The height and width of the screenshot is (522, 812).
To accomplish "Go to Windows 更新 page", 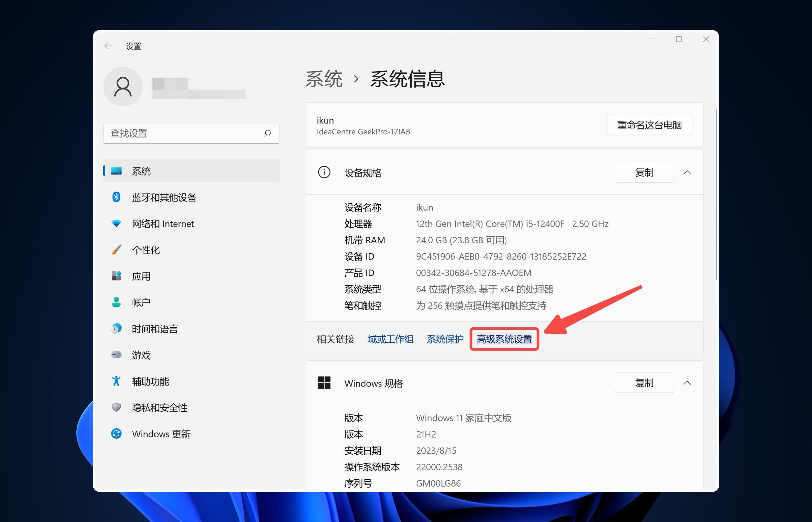I will tap(191, 434).
